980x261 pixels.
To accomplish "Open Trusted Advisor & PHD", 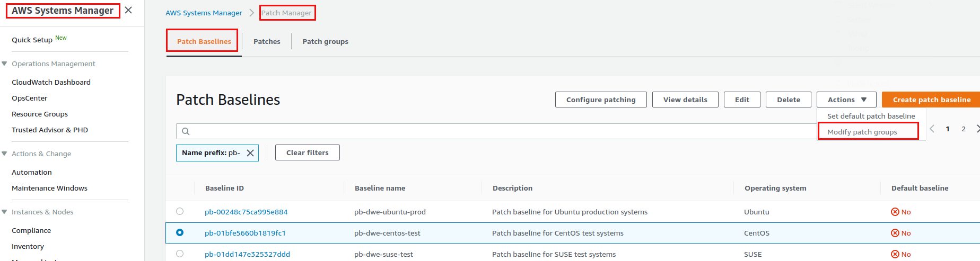I will [x=50, y=130].
